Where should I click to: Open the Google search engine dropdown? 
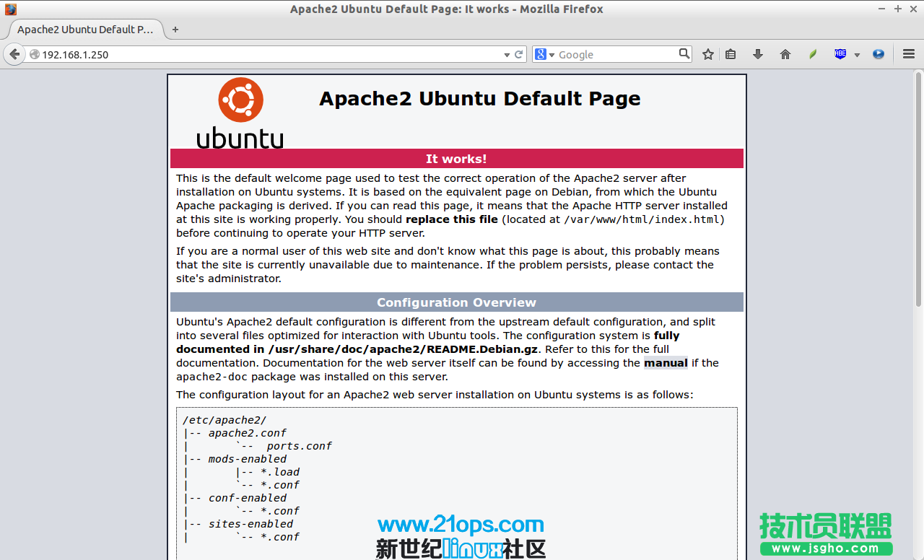coord(549,53)
